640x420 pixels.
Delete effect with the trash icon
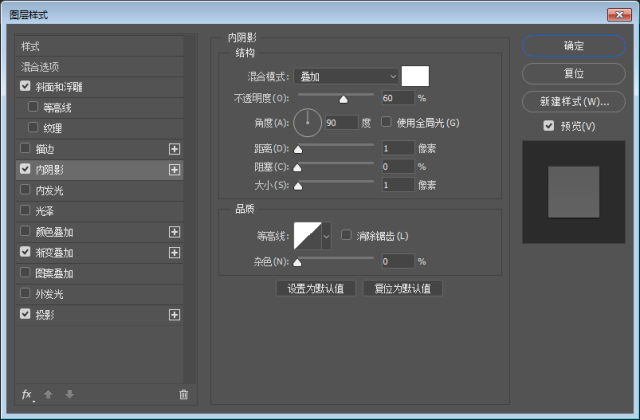tap(184, 394)
